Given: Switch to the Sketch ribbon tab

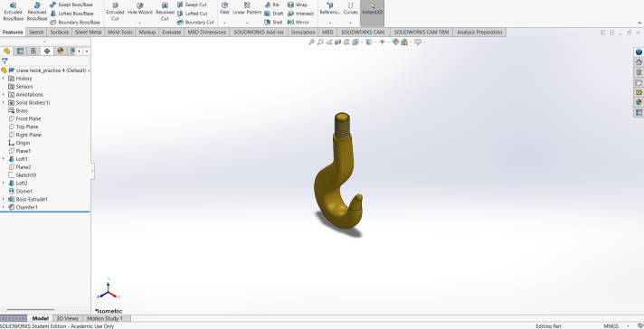Looking at the screenshot, I should (36, 32).
